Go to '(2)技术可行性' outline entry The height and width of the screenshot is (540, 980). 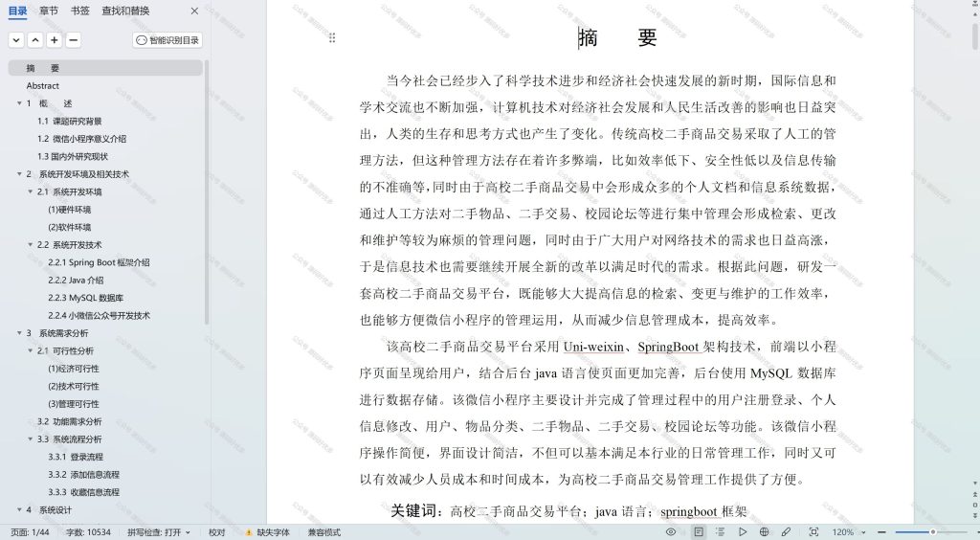(x=73, y=386)
